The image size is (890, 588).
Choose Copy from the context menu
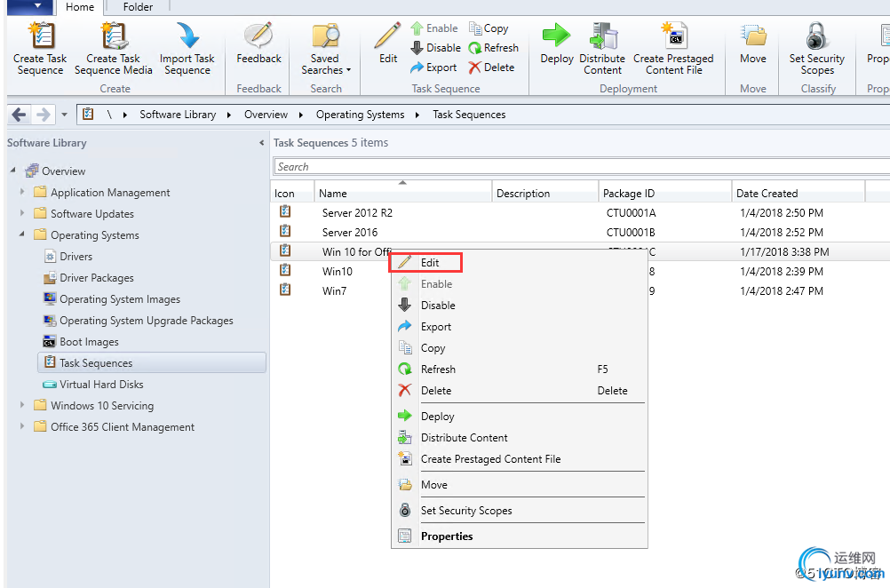pos(520,348)
